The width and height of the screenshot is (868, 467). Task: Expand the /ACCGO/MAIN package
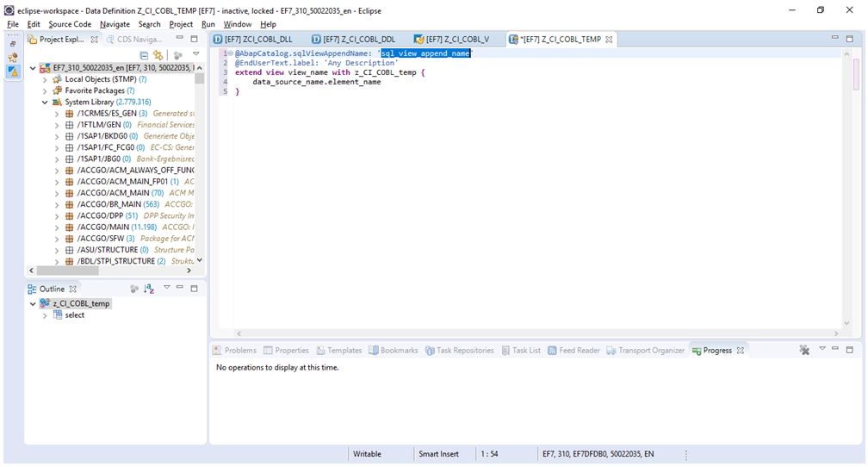tap(57, 227)
